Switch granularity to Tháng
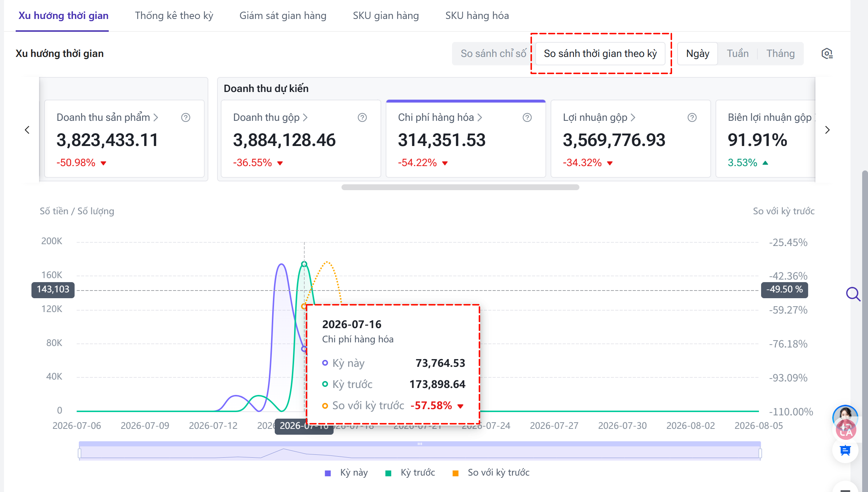This screenshot has width=868, height=492. tap(780, 54)
